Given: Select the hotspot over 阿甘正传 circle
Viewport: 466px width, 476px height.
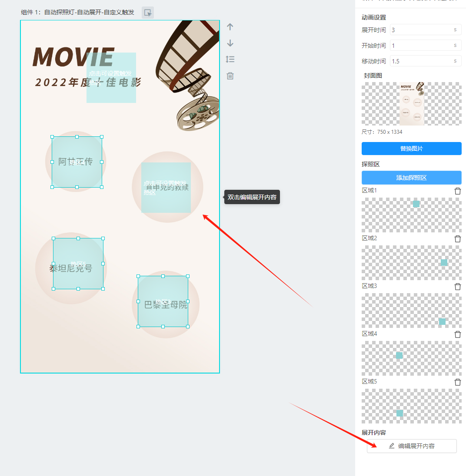Looking at the screenshot, I should [77, 162].
